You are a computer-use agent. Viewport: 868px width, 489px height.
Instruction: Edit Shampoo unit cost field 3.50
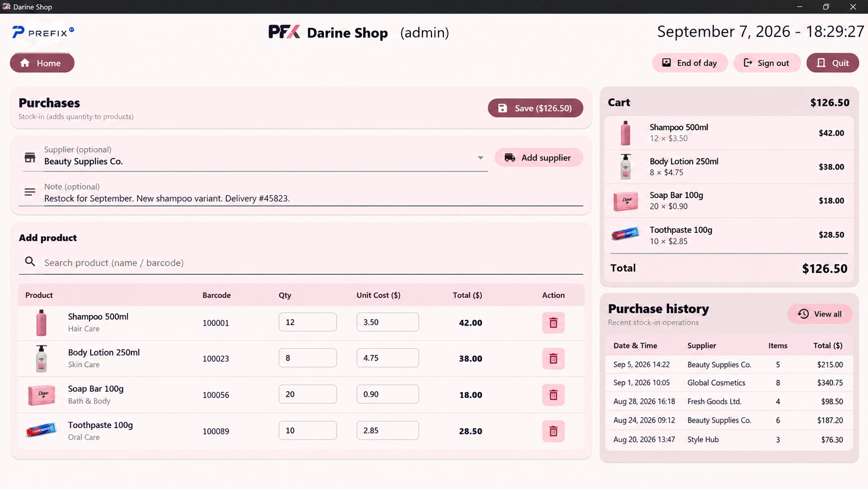pyautogui.click(x=387, y=322)
